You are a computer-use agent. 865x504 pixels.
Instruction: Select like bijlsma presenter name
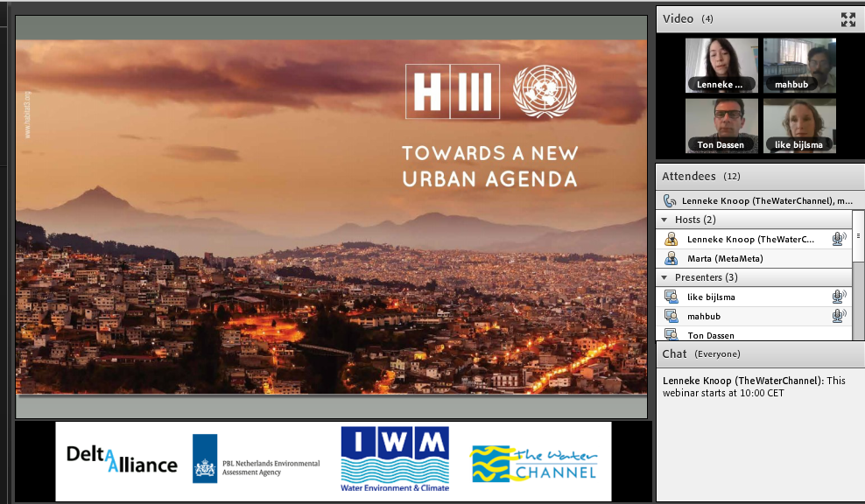click(711, 297)
